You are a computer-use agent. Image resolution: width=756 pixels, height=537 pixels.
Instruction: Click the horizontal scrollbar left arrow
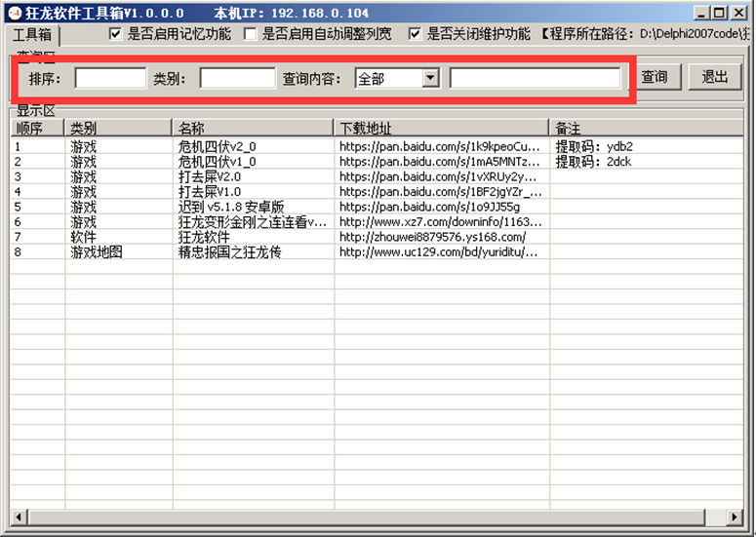(17, 516)
